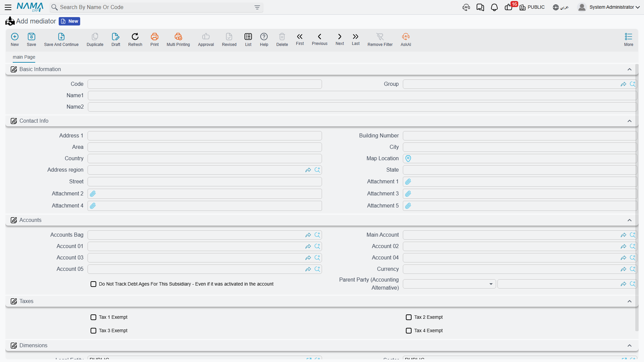The height and width of the screenshot is (362, 644).
Task: Go to the Next record
Action: [x=340, y=39]
